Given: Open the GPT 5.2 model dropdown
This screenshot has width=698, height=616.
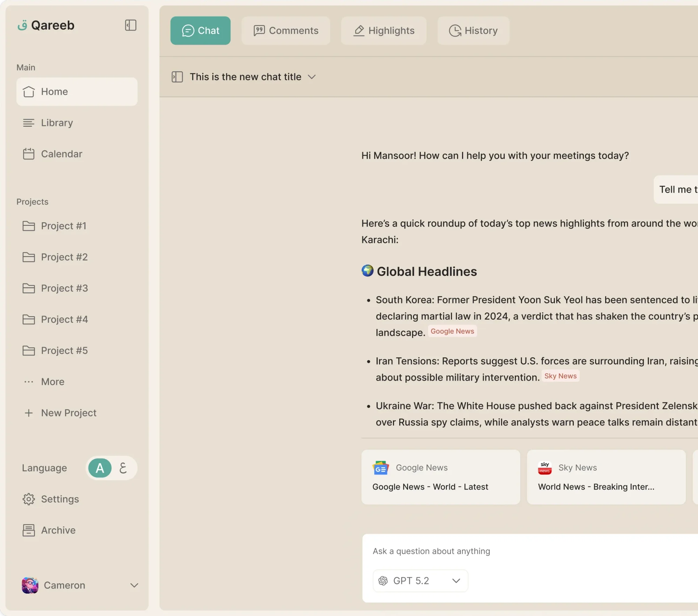Looking at the screenshot, I should pos(420,580).
